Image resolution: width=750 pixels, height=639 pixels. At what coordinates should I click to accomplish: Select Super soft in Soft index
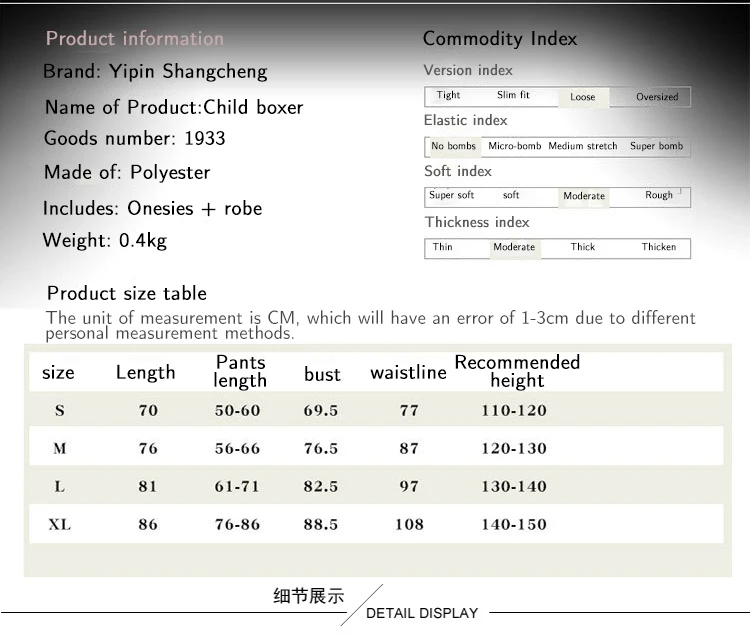click(x=451, y=195)
